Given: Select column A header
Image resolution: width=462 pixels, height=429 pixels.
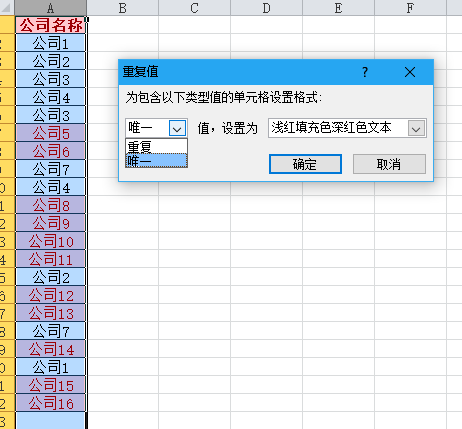Looking at the screenshot, I should tap(51, 8).
